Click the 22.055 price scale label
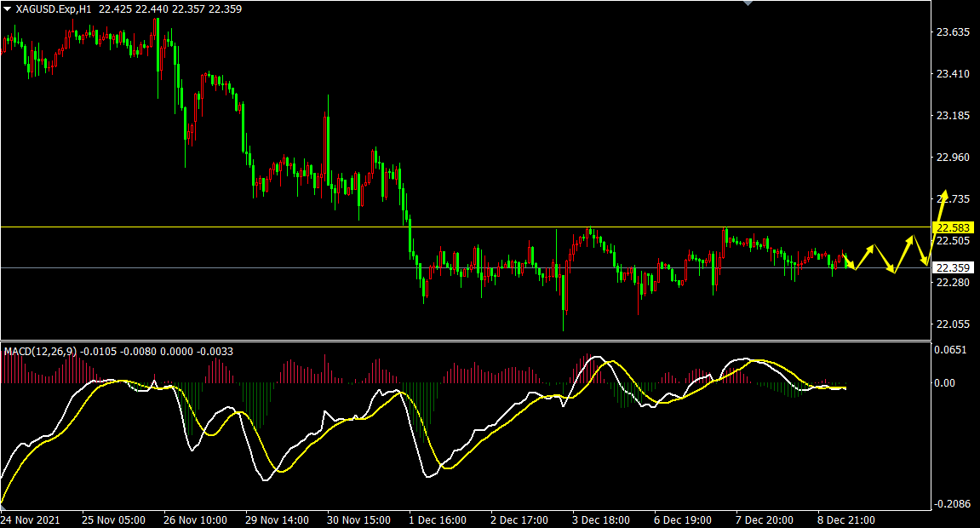The height and width of the screenshot is (528, 980). tap(952, 324)
